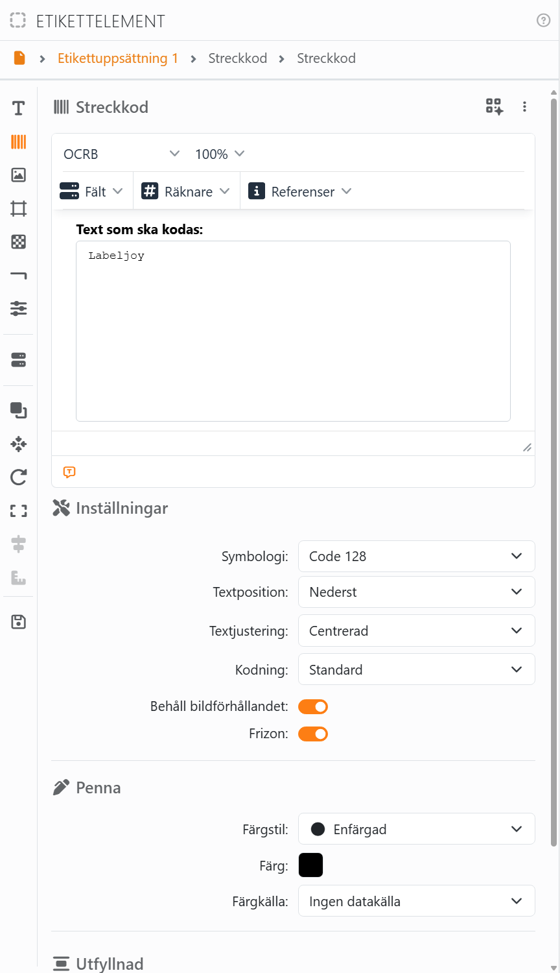This screenshot has height=973, width=560.
Task: Click the black Färg color swatch
Action: (310, 865)
